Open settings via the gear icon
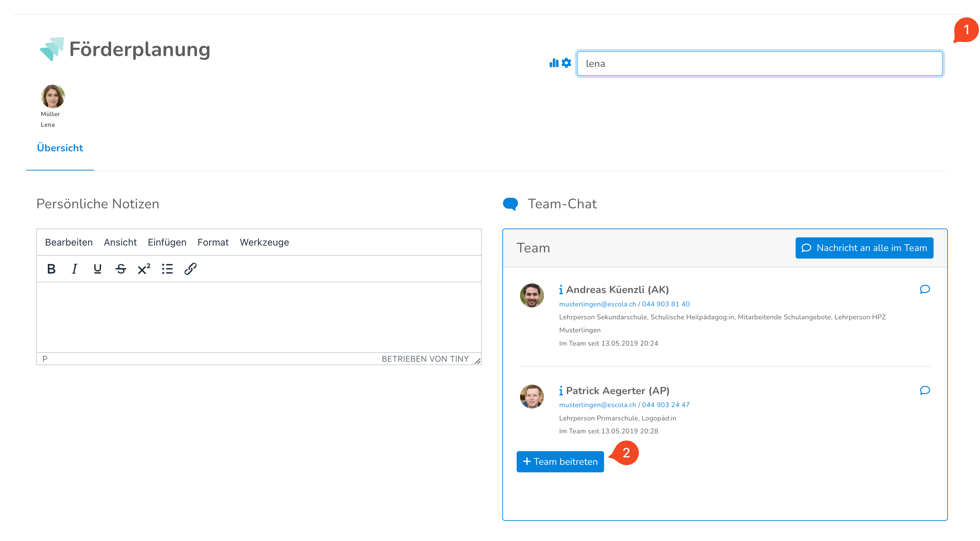The width and height of the screenshot is (980, 541). point(566,63)
